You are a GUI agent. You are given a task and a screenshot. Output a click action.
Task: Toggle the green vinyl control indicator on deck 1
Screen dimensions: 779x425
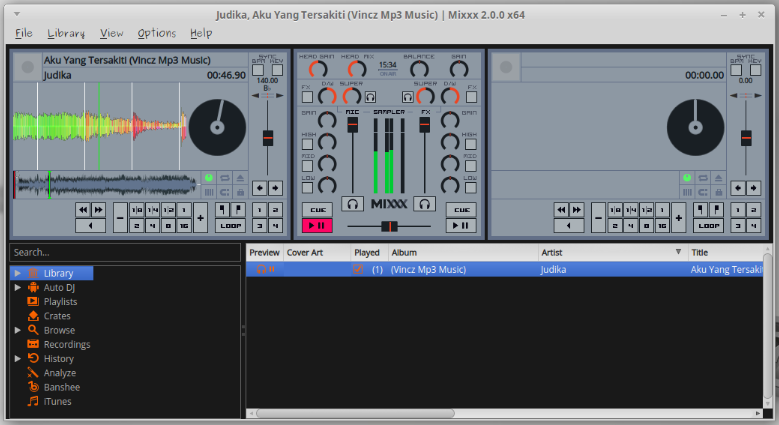(209, 178)
